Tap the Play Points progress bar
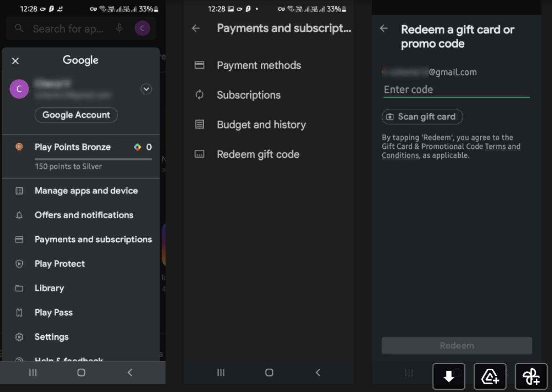Viewport: 552px width, 392px height. pos(93,159)
